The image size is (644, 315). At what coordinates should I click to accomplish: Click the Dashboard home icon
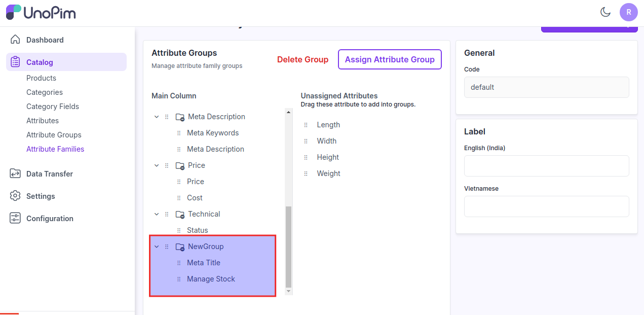[x=16, y=40]
